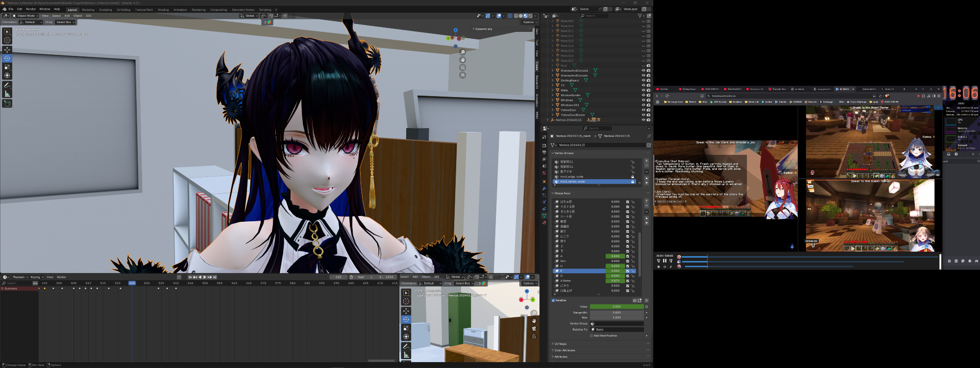Select the Select Box tool in the main viewport toolbar
Screen dimensions: 980x368
(x=7, y=32)
